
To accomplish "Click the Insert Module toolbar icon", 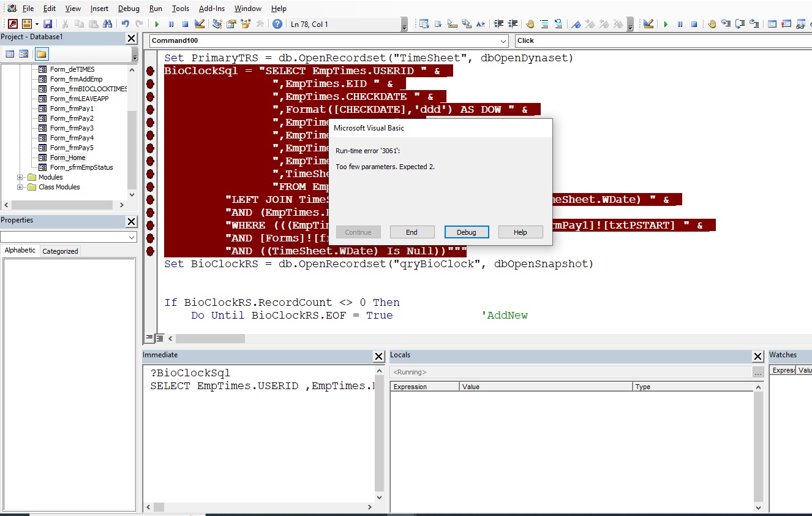I will (x=27, y=24).
